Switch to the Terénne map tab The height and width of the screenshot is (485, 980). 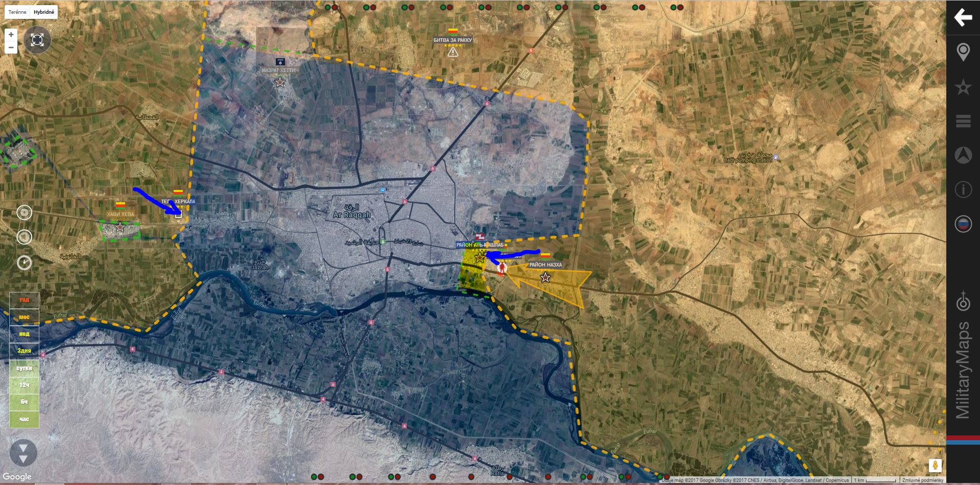(x=17, y=12)
